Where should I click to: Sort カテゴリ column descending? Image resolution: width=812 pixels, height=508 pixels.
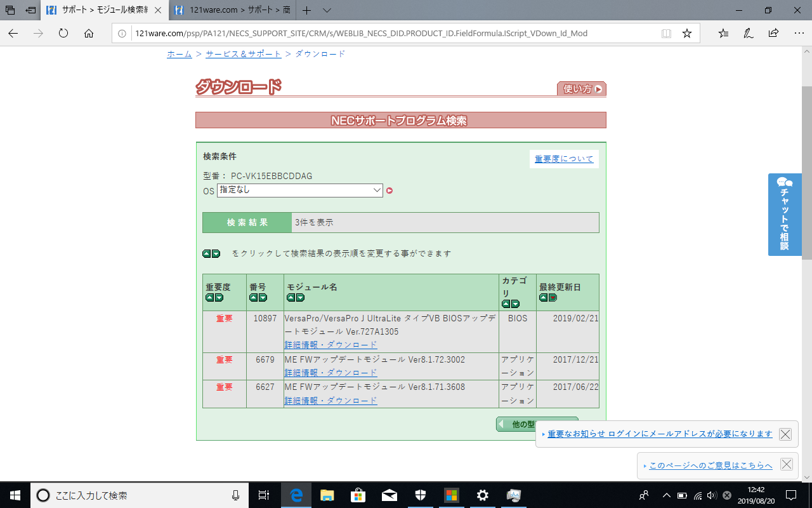pos(515,304)
